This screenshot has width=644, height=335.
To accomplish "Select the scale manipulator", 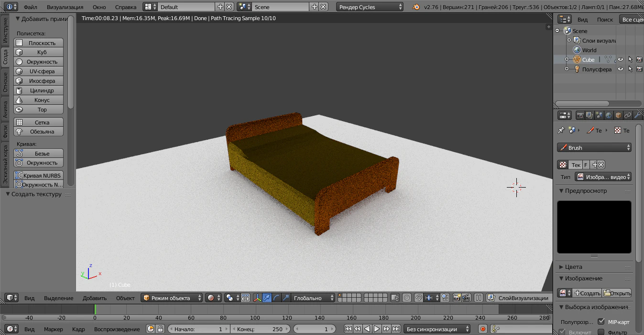I will point(286,298).
